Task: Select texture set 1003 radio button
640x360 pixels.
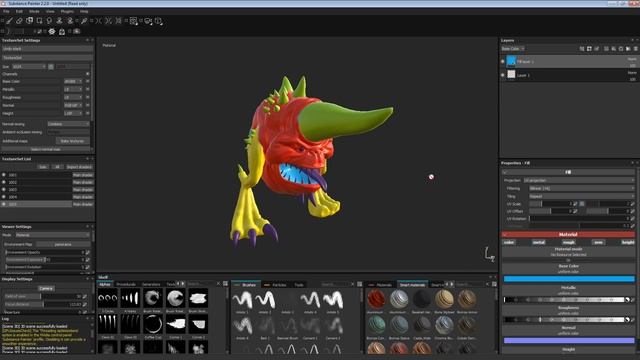Action: click(4, 189)
